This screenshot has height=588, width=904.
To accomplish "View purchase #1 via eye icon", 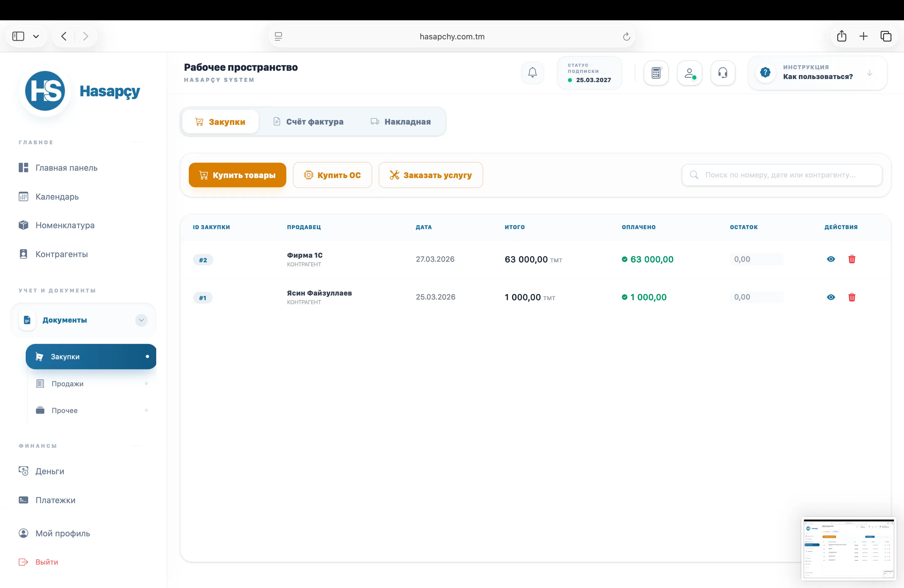I will pyautogui.click(x=831, y=297).
